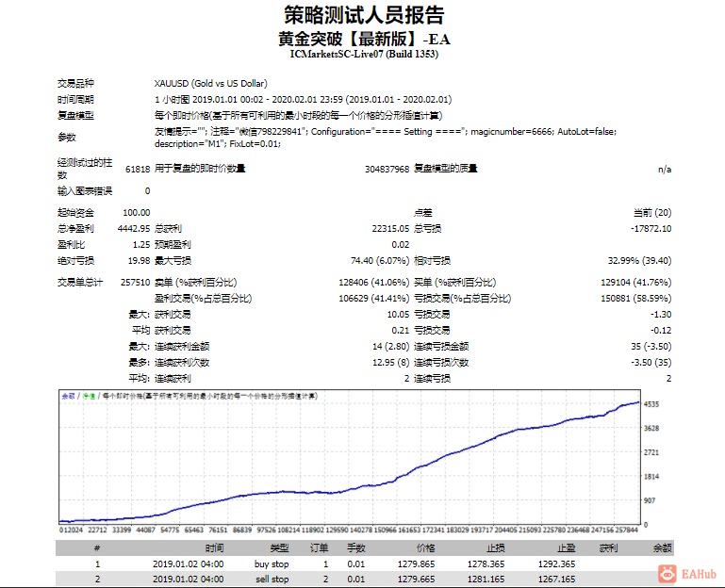Select loss trades value 150881 (58.59%)
725x588 pixels.
[x=636, y=299]
